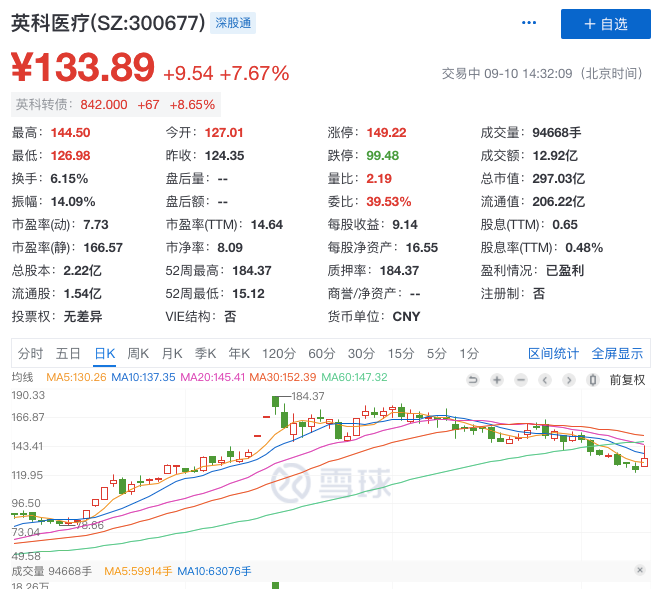This screenshot has width=666, height=589.
Task: Switch to the 分时 chart tab
Action: (30, 353)
